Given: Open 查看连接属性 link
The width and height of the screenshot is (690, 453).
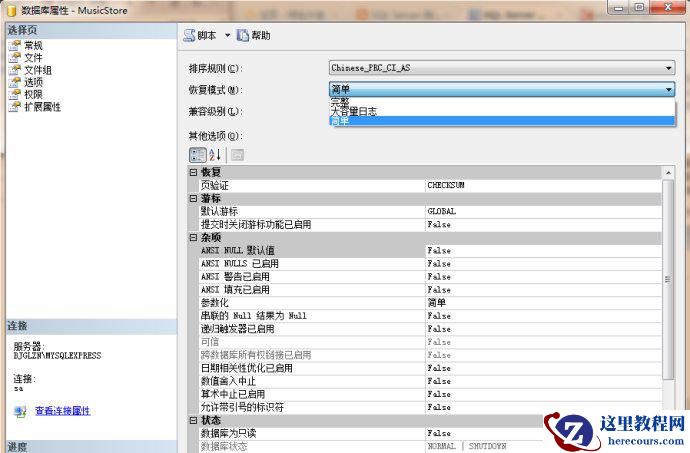Looking at the screenshot, I should tap(62, 411).
